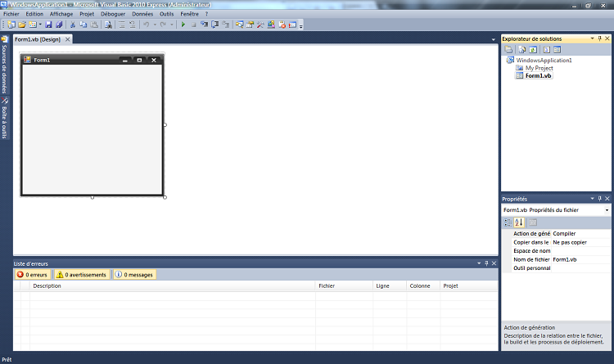This screenshot has width=614, height=364.
Task: Click the Step Over toolbar icon
Action: tap(215, 25)
